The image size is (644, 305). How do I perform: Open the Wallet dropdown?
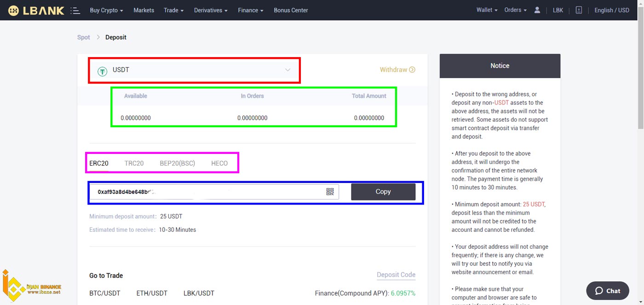(487, 10)
